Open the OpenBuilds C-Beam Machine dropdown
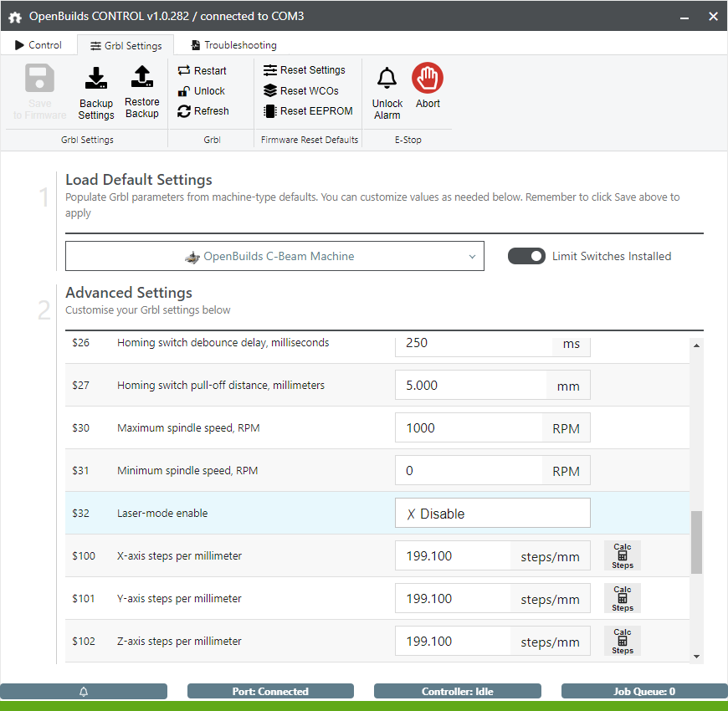The height and width of the screenshot is (711, 728). (x=274, y=256)
